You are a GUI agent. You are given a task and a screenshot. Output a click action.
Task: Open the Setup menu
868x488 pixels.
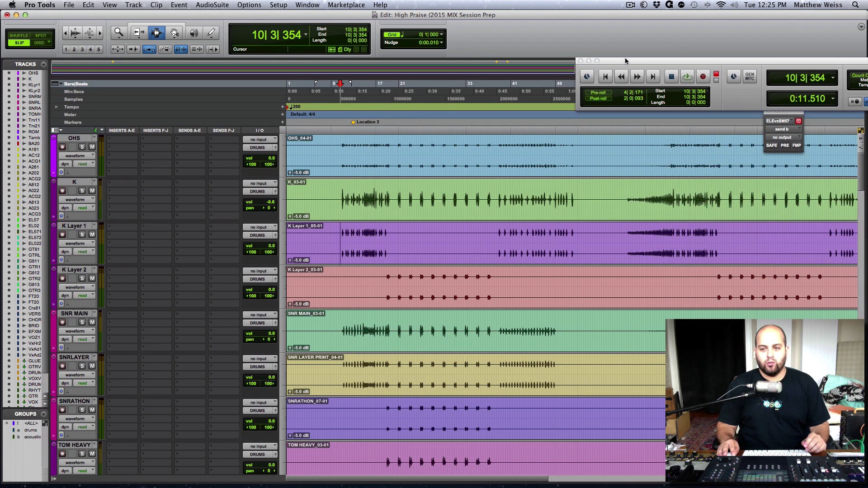(278, 5)
